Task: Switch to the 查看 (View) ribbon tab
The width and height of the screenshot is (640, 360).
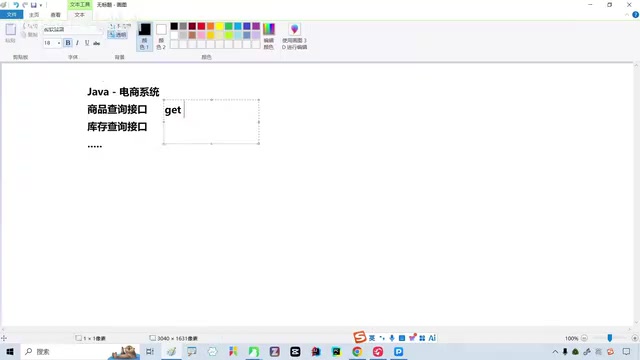Action: tap(56, 15)
